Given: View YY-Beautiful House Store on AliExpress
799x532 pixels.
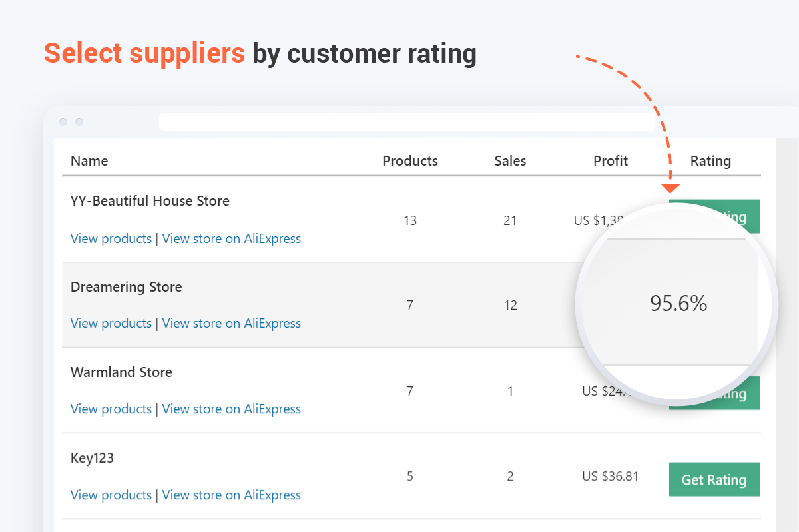Looking at the screenshot, I should tap(232, 238).
